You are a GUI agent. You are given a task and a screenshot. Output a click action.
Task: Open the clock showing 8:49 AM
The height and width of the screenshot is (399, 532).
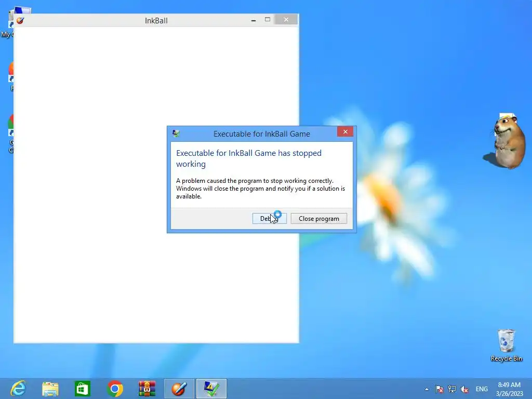(509, 389)
